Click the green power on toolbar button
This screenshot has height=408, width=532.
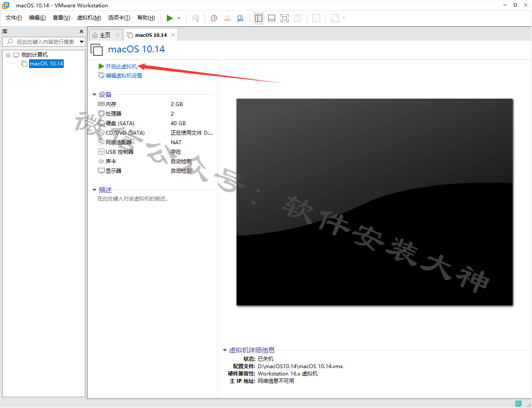170,18
